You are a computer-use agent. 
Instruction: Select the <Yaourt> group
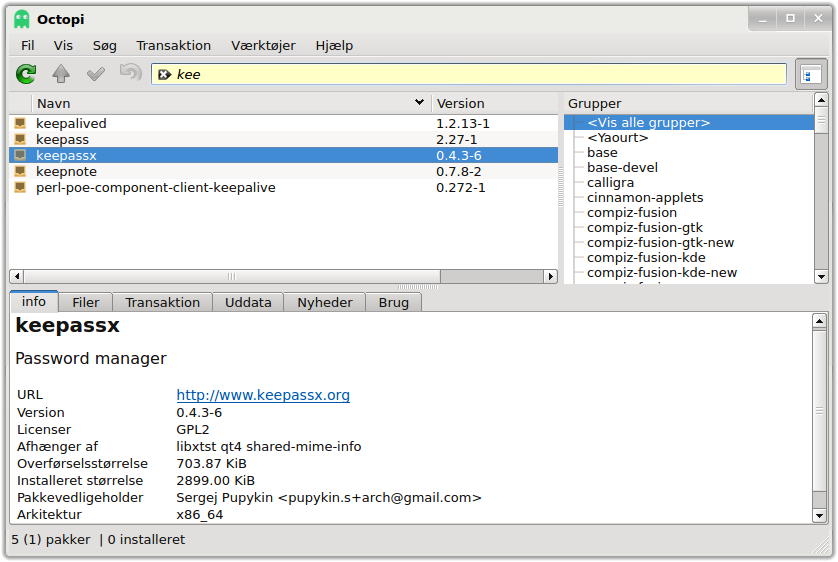coord(617,138)
